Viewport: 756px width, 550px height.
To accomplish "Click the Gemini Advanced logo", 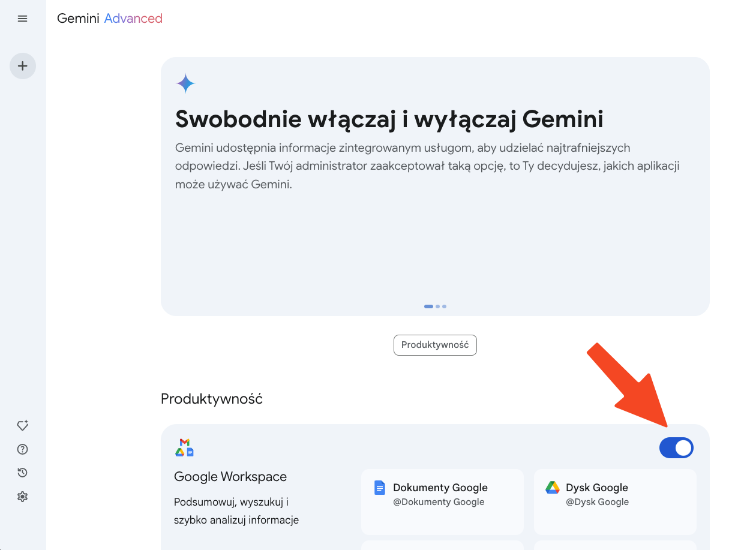I will tap(110, 19).
